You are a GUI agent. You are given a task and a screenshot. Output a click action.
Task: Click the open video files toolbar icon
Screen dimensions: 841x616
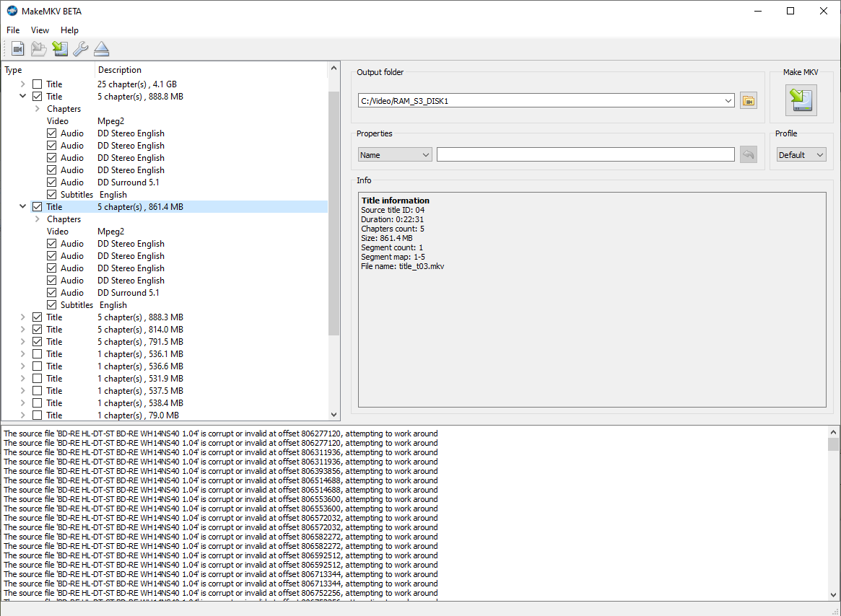(x=18, y=49)
